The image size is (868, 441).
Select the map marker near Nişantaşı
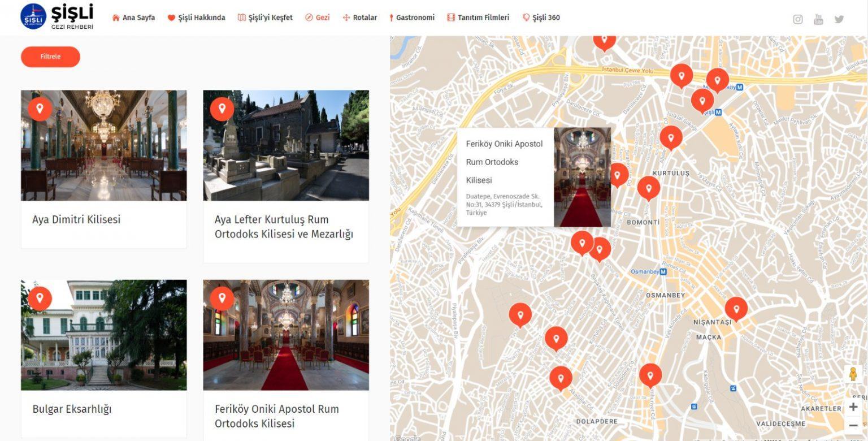coord(736,309)
